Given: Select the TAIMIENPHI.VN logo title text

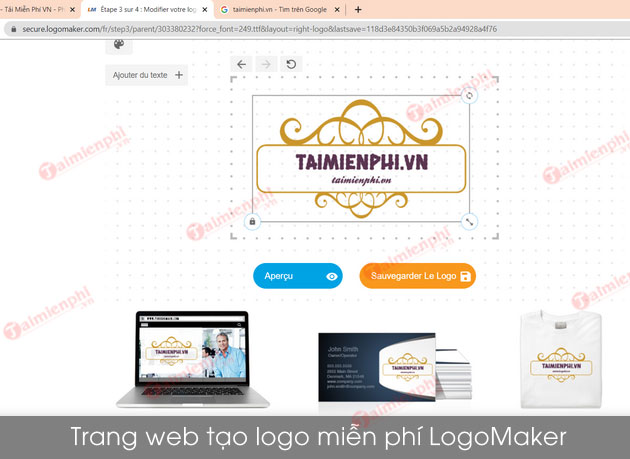Looking at the screenshot, I should click(362, 162).
